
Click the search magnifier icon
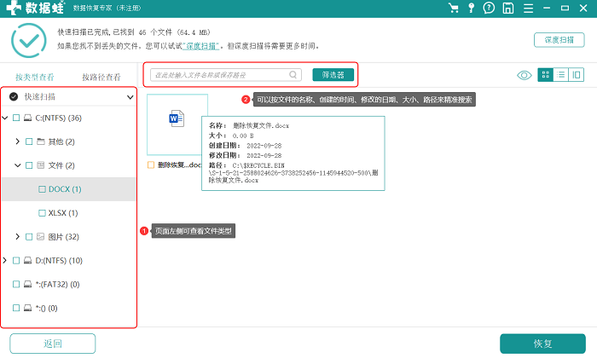[293, 75]
